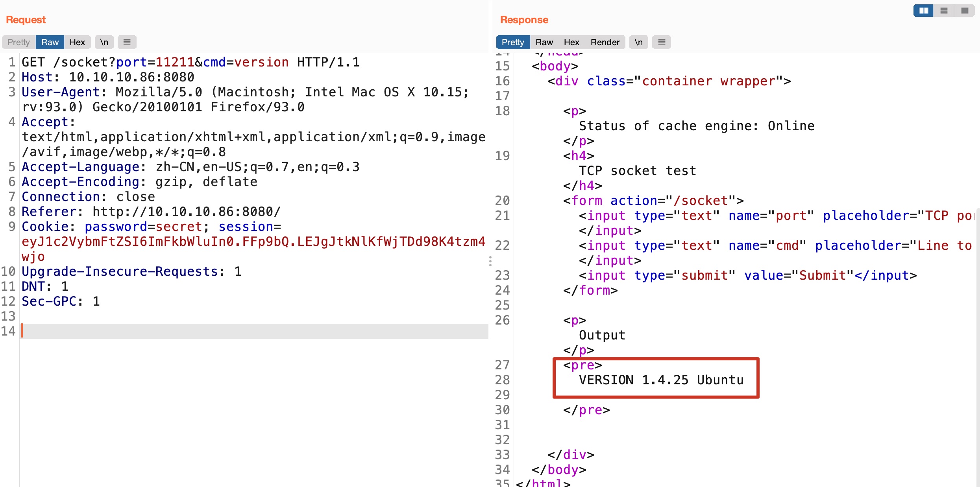This screenshot has width=980, height=487.
Task: Click the Cookie header line in request
Action: [151, 227]
